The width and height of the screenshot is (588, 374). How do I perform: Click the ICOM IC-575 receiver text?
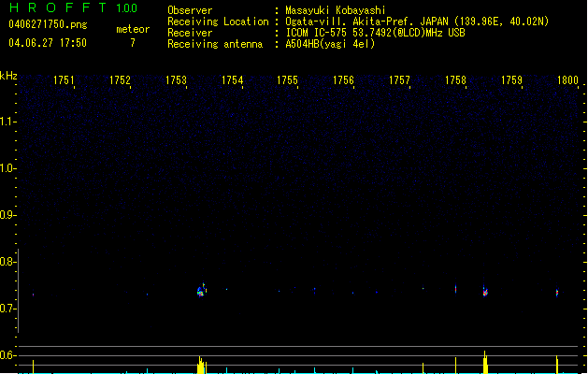(x=374, y=33)
